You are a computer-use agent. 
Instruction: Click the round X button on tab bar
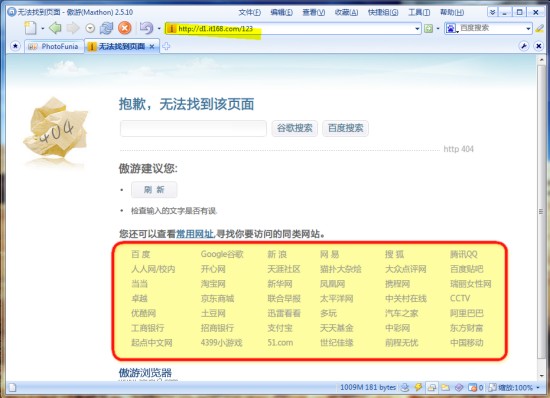point(539,46)
